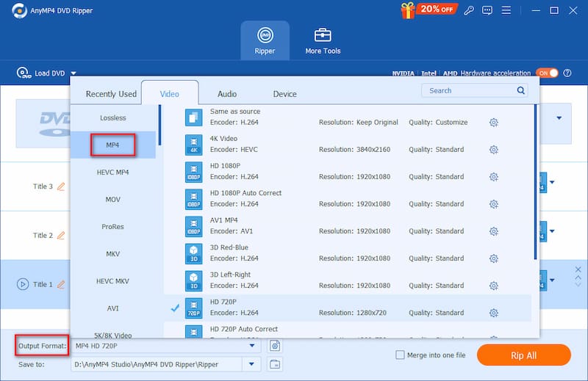Choose the 3D Red-Blue preset icon

coord(193,253)
